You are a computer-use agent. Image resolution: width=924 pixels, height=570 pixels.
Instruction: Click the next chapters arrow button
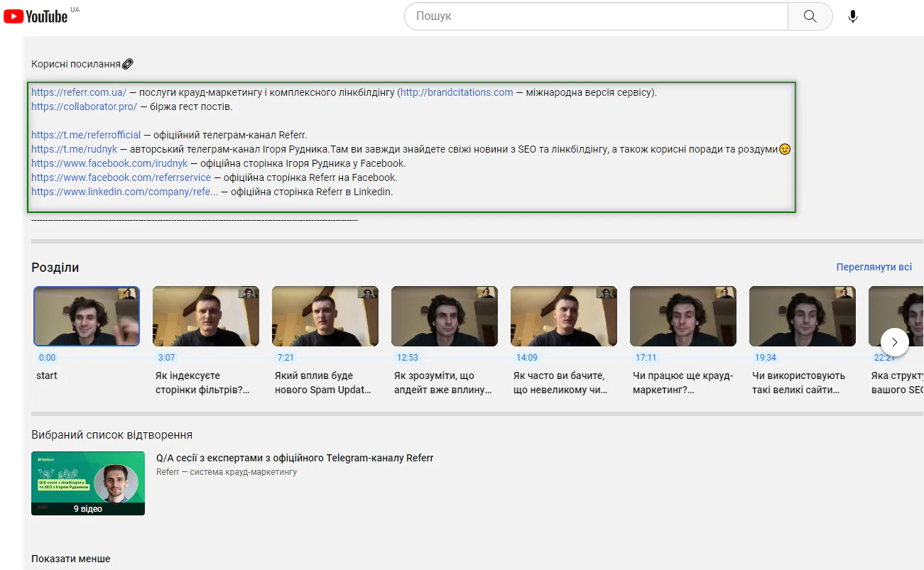coord(894,342)
